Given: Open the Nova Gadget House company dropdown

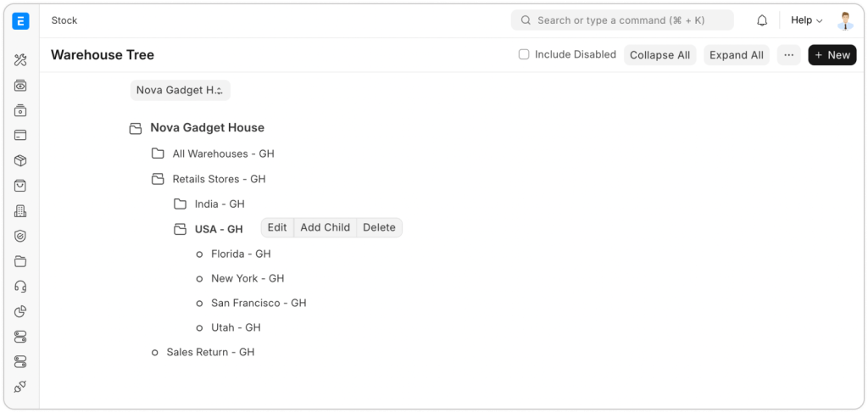Looking at the screenshot, I should pos(180,90).
